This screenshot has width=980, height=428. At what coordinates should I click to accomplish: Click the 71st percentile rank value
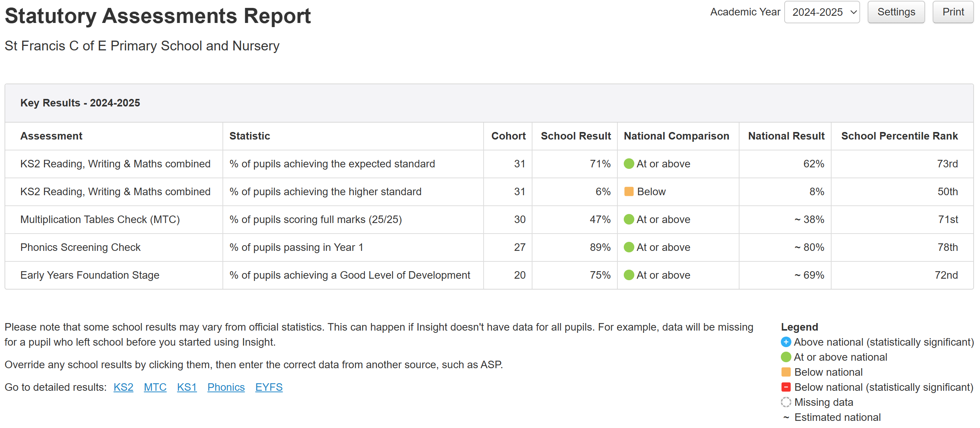(948, 219)
